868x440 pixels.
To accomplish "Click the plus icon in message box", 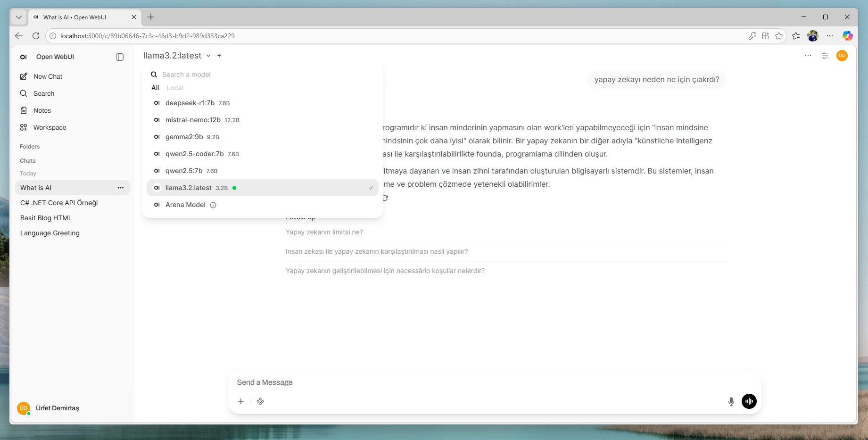I will tap(241, 401).
